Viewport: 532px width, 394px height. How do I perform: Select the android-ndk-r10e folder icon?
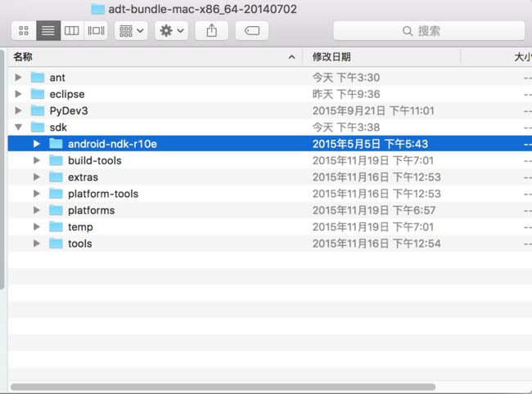click(56, 144)
